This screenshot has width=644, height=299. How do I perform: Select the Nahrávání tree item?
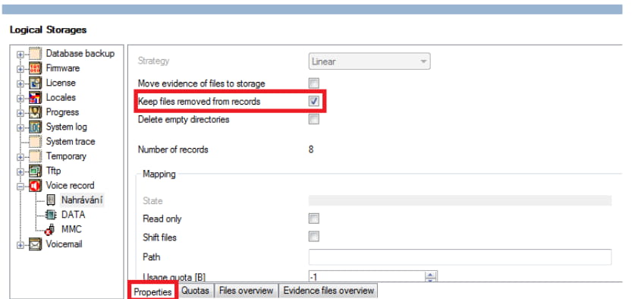82,200
